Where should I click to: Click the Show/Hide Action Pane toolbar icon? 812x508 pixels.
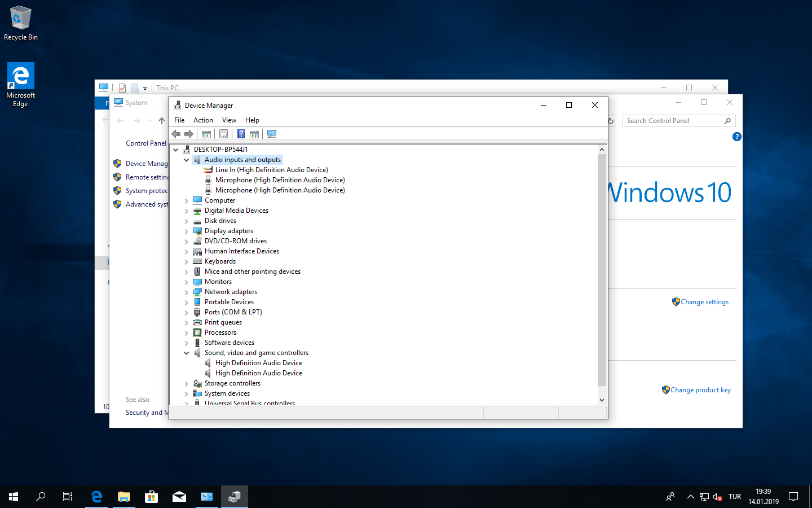(254, 134)
